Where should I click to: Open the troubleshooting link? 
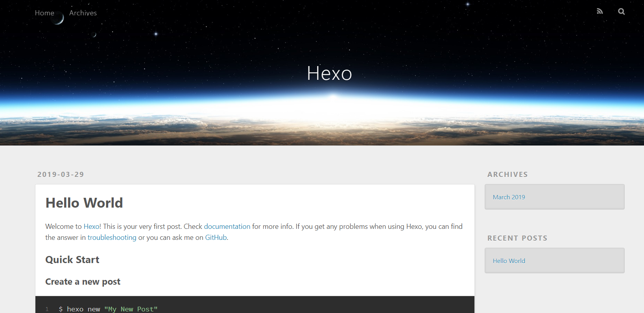tap(112, 238)
